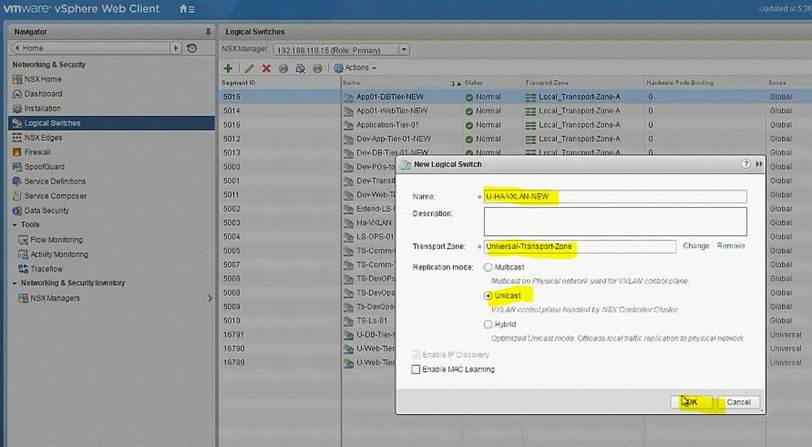
Task: Select the Hybrid replication mode
Action: (488, 325)
